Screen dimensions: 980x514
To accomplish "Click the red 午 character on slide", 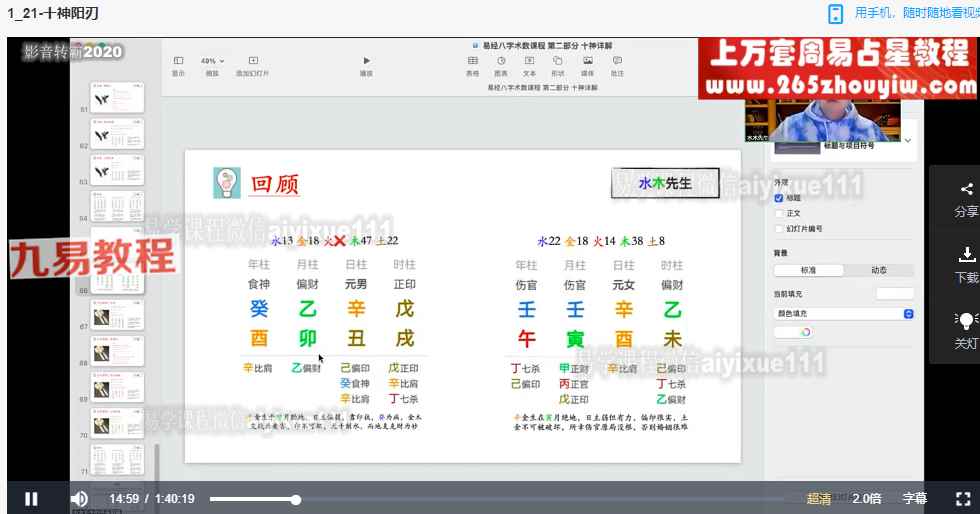I will pyautogui.click(x=526, y=339).
